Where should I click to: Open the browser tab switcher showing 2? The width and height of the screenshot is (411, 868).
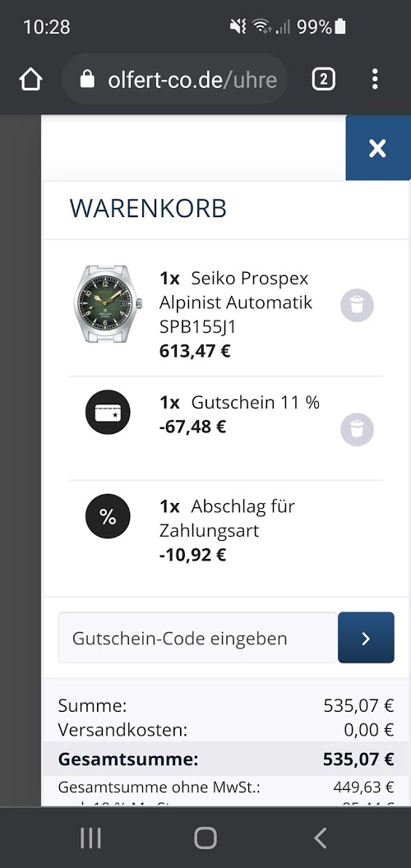(x=324, y=80)
